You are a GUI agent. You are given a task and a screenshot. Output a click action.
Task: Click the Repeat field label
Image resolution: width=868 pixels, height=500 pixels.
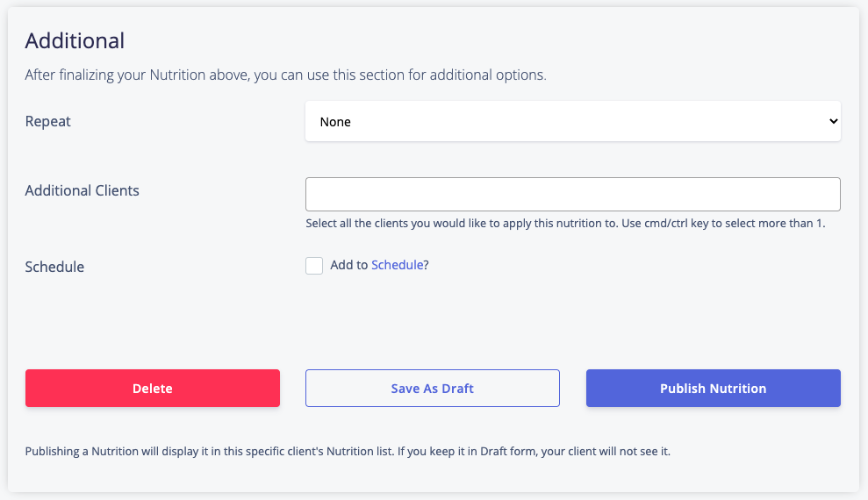click(48, 122)
